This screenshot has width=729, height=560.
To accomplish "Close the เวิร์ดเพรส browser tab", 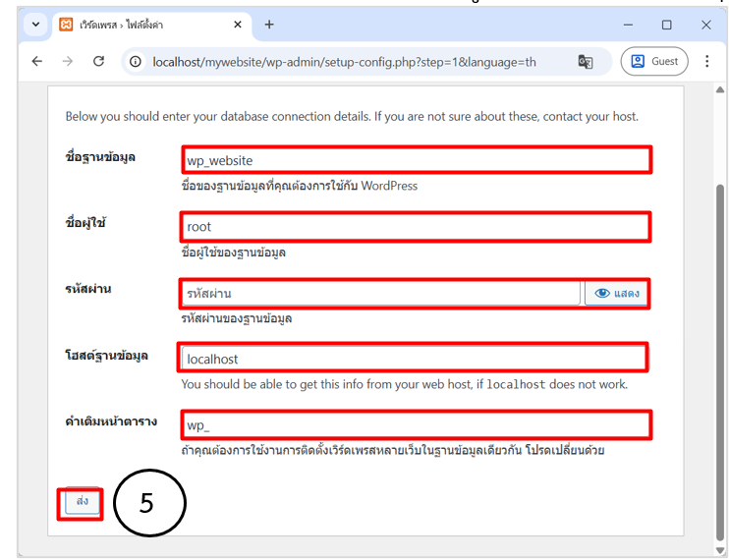I will click(237, 25).
